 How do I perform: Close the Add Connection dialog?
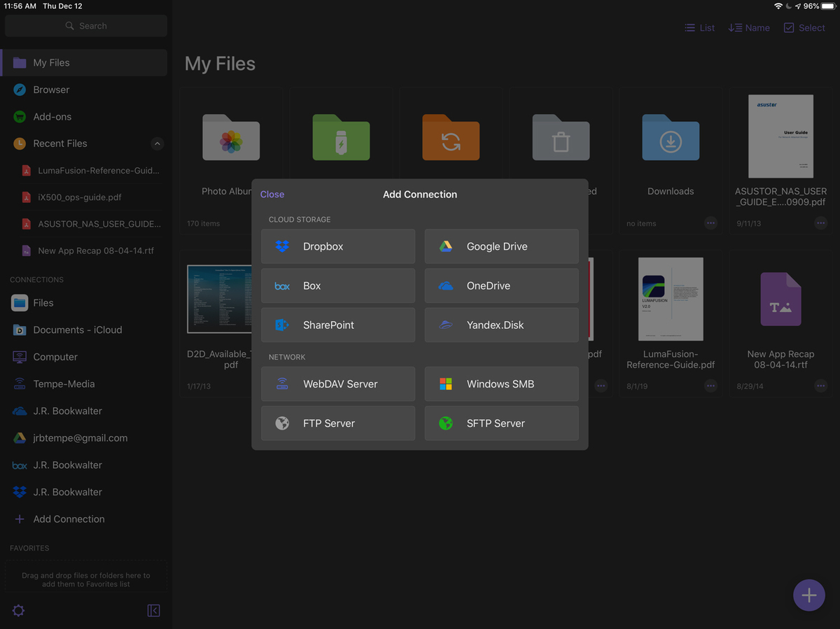click(272, 195)
